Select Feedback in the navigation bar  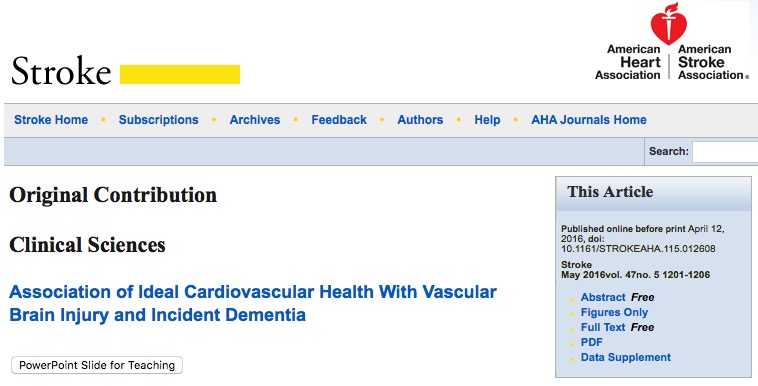[339, 120]
